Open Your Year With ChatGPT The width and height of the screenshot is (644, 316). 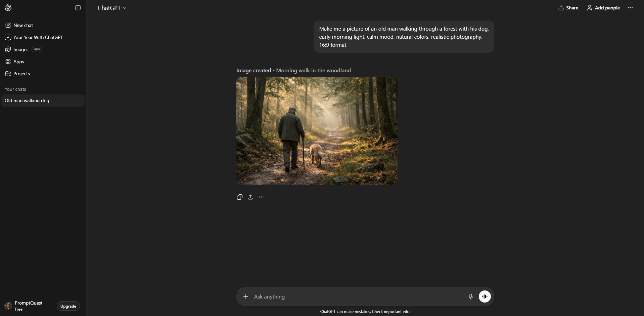click(x=38, y=37)
